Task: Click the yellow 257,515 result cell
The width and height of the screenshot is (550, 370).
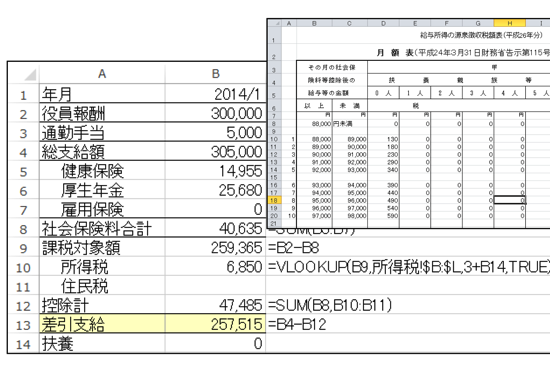Action: pos(215,324)
